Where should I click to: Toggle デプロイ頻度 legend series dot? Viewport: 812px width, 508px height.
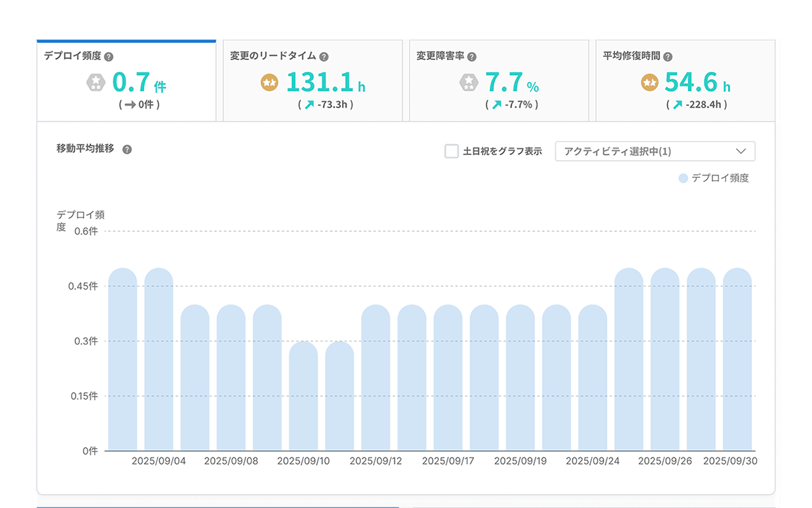tap(683, 178)
